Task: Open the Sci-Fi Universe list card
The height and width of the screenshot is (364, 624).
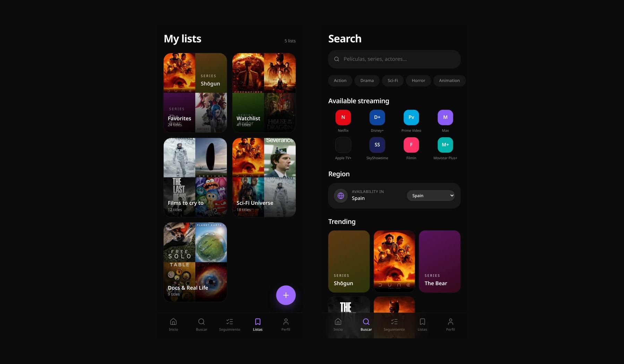Action: point(264,177)
